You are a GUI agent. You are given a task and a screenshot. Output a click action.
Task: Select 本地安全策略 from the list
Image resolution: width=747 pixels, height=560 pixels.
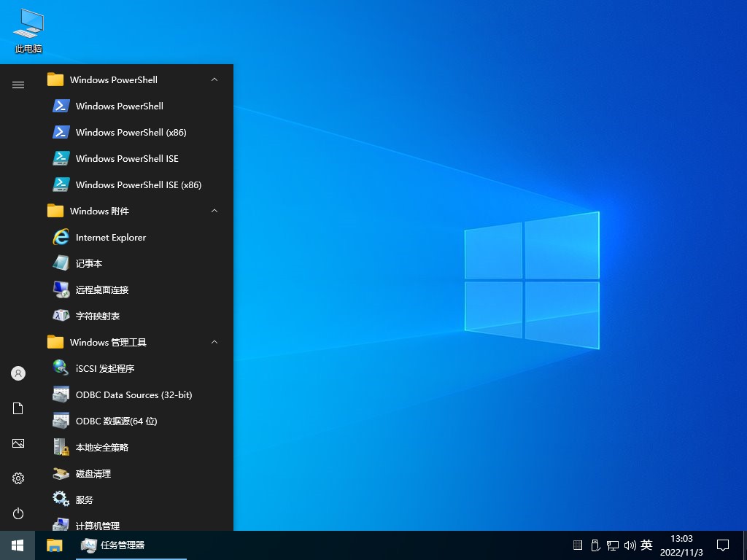pyautogui.click(x=101, y=447)
